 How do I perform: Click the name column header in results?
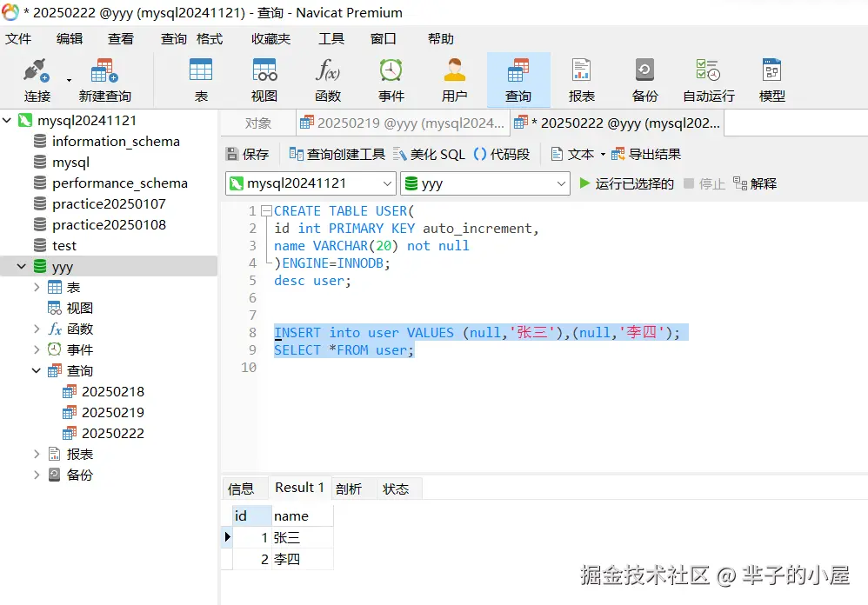303,516
